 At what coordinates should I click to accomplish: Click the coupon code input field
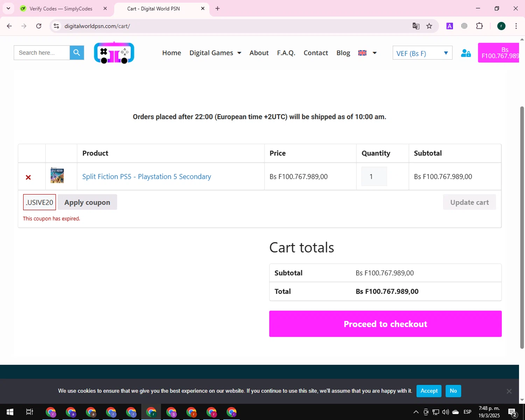click(40, 202)
